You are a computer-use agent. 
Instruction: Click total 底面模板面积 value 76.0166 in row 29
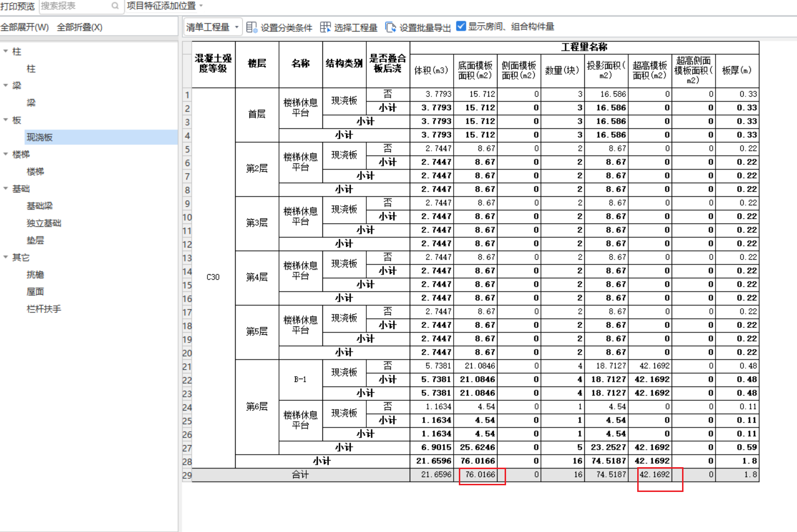(x=475, y=475)
